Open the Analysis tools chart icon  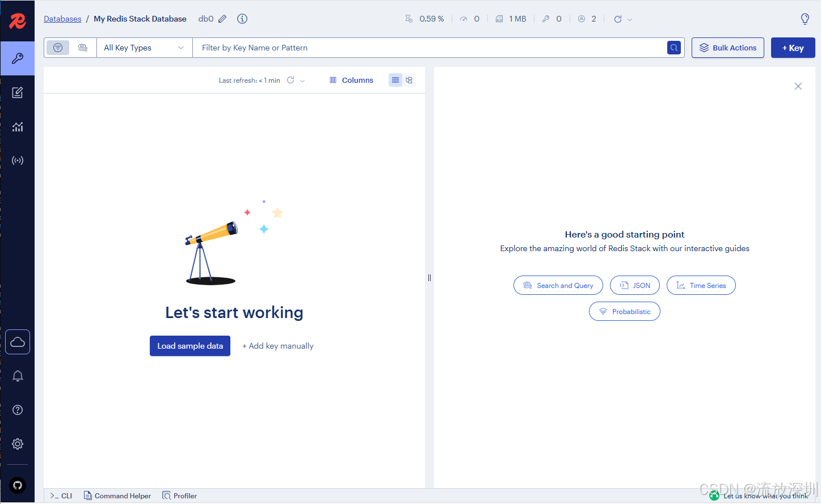pyautogui.click(x=18, y=126)
